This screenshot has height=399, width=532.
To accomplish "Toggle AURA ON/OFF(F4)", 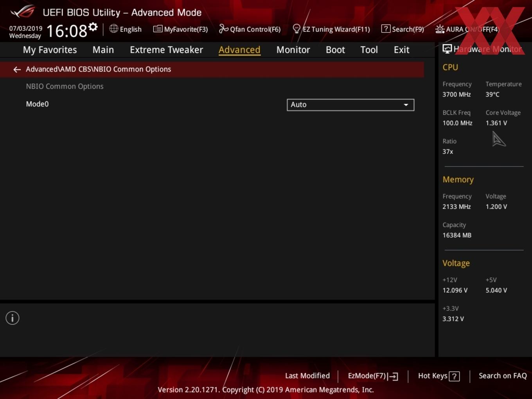I will point(467,29).
